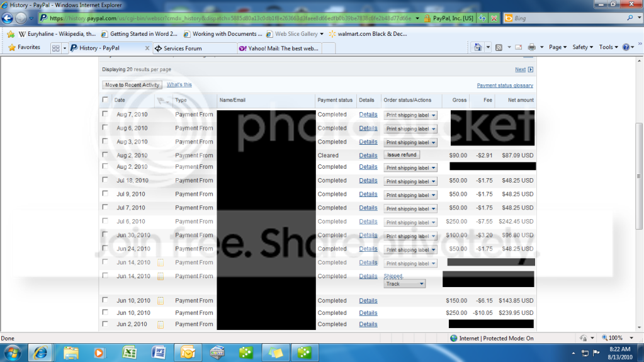Click the address bar URL field

(230, 18)
